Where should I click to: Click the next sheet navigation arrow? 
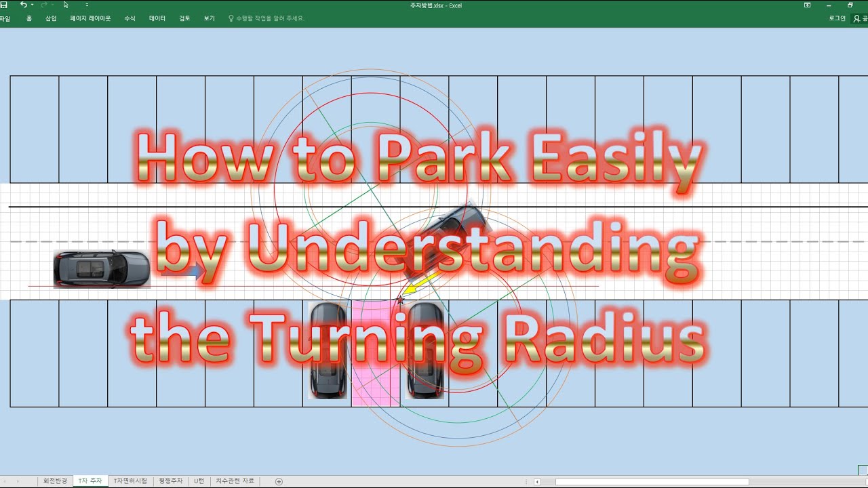[x=18, y=481]
